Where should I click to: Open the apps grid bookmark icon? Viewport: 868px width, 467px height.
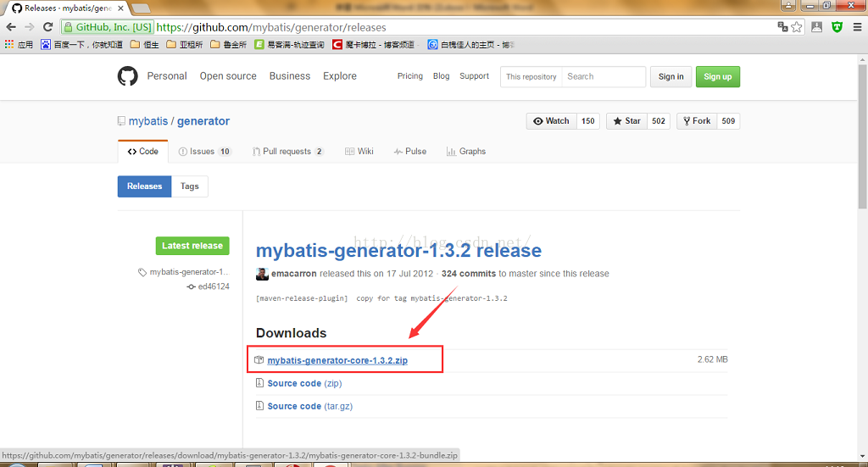[x=9, y=44]
